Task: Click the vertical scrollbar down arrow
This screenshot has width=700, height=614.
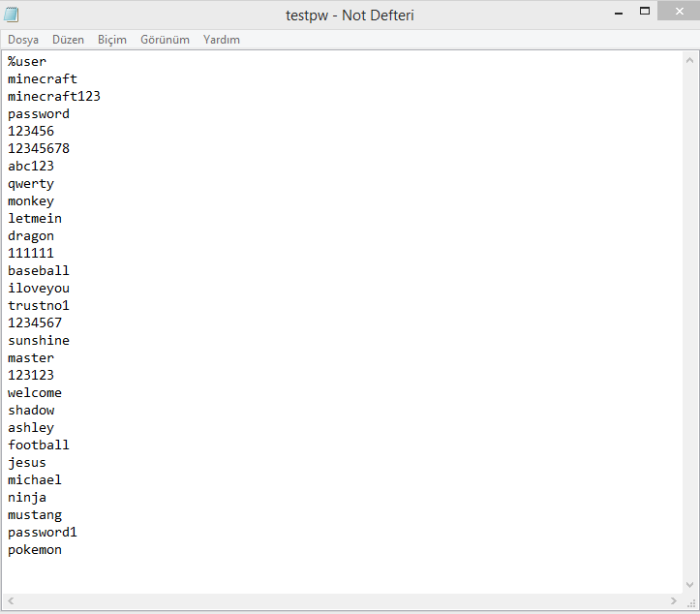Action: point(689,585)
